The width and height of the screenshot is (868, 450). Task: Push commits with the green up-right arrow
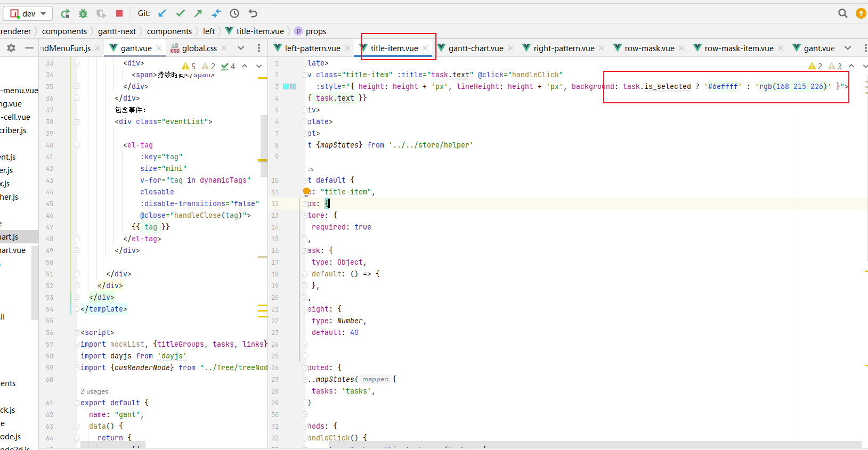198,13
